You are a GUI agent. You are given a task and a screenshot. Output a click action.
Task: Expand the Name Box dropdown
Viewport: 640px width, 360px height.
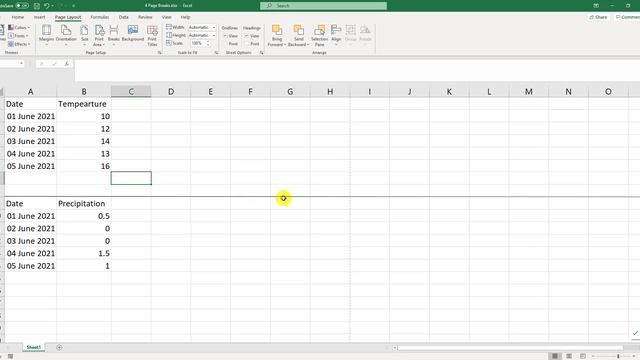[x=21, y=64]
